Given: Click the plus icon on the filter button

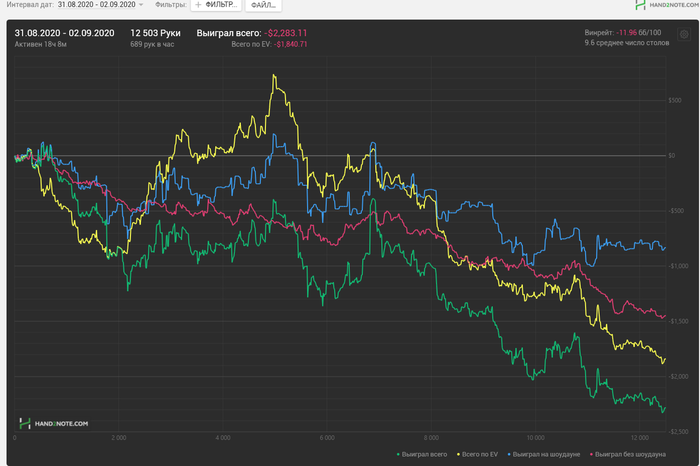Looking at the screenshot, I should click(197, 5).
